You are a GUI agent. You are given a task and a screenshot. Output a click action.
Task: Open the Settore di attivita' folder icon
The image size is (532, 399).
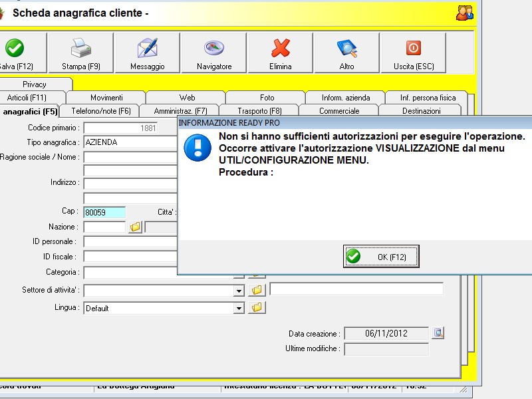click(257, 290)
